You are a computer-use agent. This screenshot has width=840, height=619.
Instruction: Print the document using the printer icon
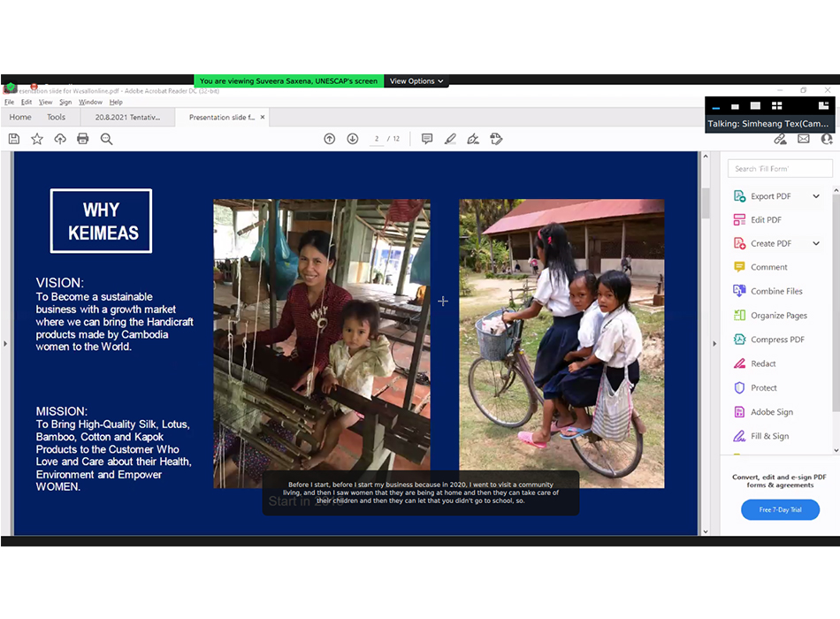pos(82,140)
